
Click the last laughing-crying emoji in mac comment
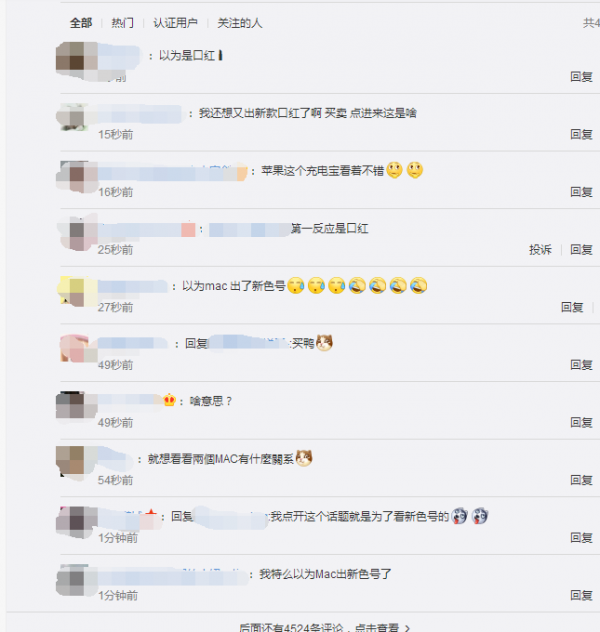pyautogui.click(x=419, y=286)
